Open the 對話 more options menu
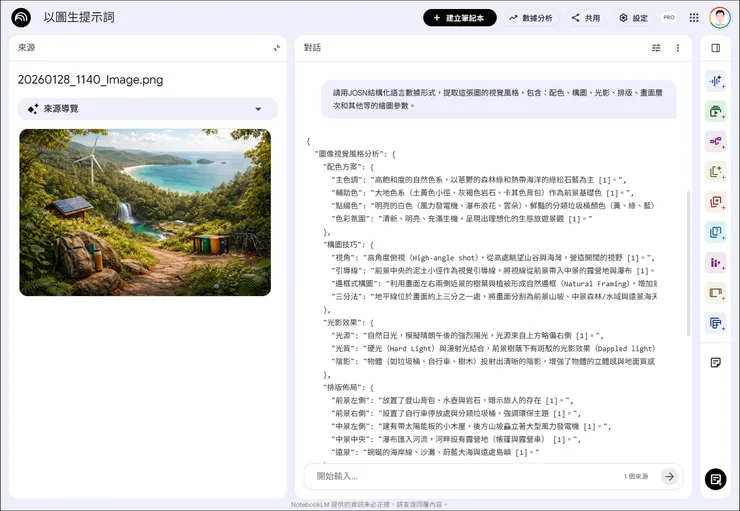Screen dimensions: 740x511 tap(678, 48)
